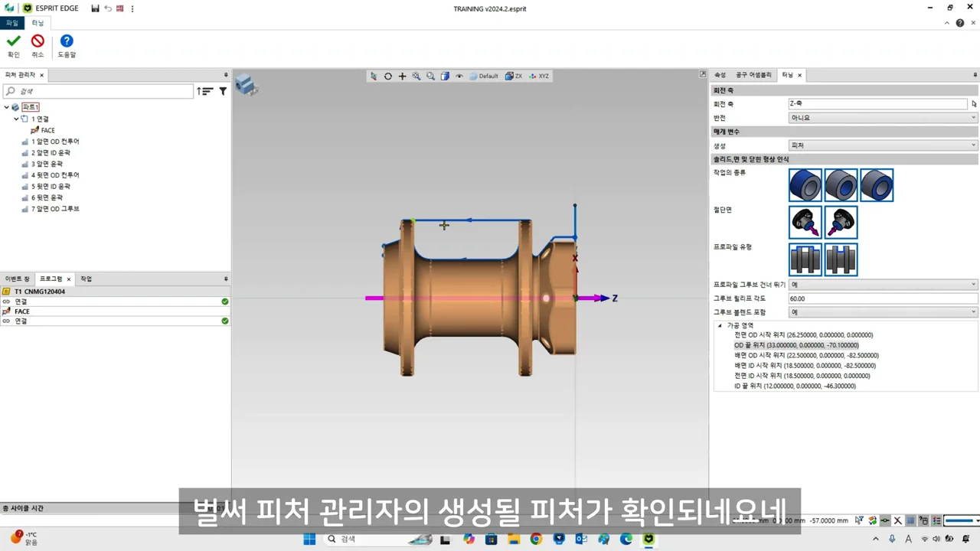This screenshot has height=551, width=980.
Task: Select the FACE feature in the tree
Action: click(47, 130)
